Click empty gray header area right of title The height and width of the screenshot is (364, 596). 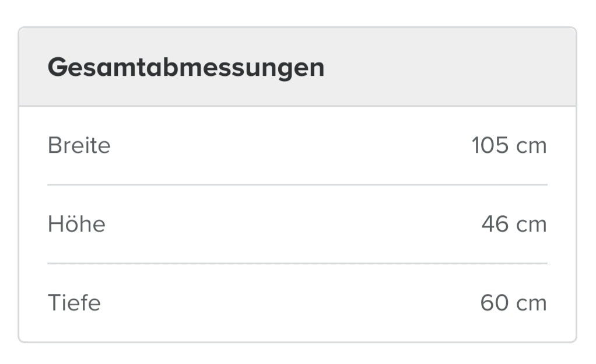tap(449, 68)
